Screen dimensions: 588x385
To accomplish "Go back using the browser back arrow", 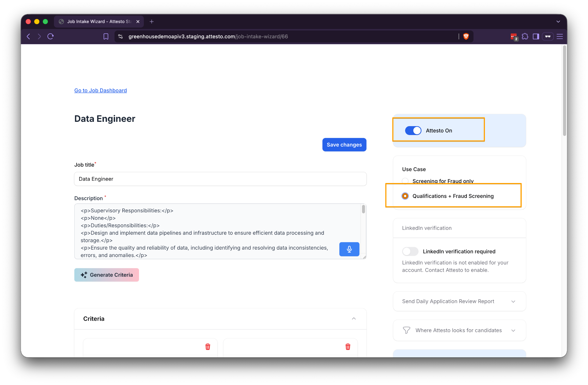I will tap(28, 36).
